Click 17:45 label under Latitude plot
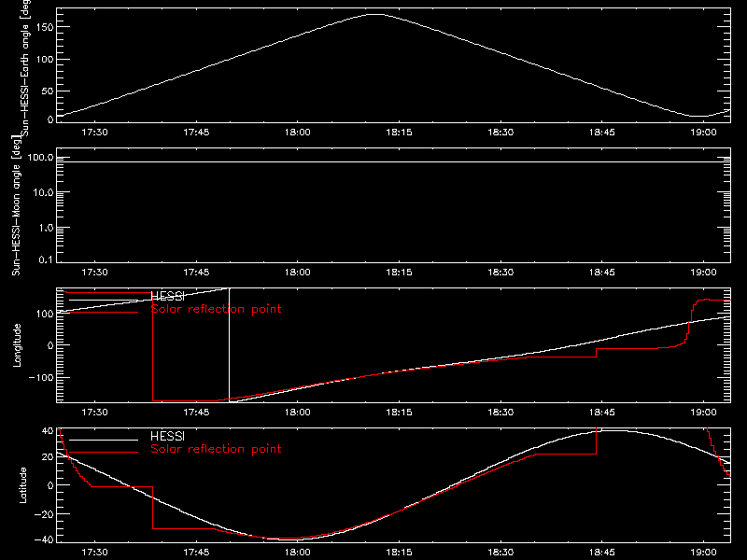Screen dimensions: 747x560 click(x=196, y=553)
